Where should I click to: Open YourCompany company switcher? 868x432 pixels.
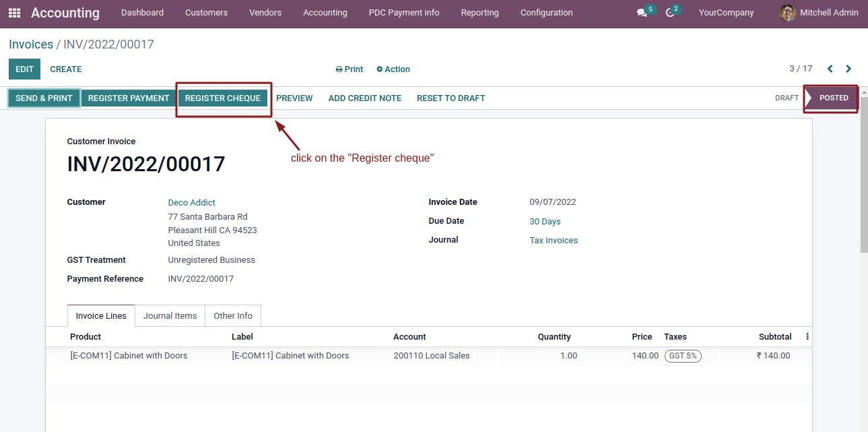tap(726, 13)
